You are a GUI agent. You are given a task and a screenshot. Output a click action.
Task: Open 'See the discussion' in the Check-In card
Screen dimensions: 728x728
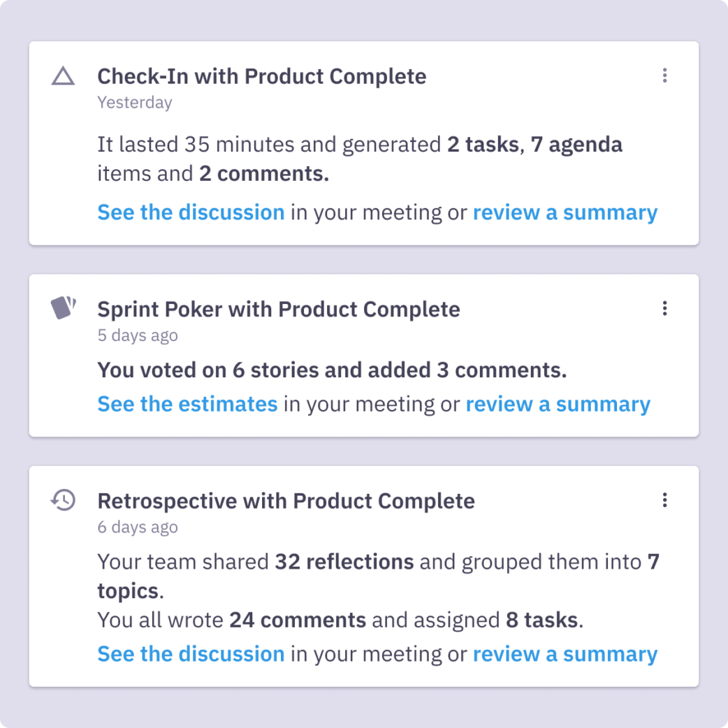tap(191, 212)
